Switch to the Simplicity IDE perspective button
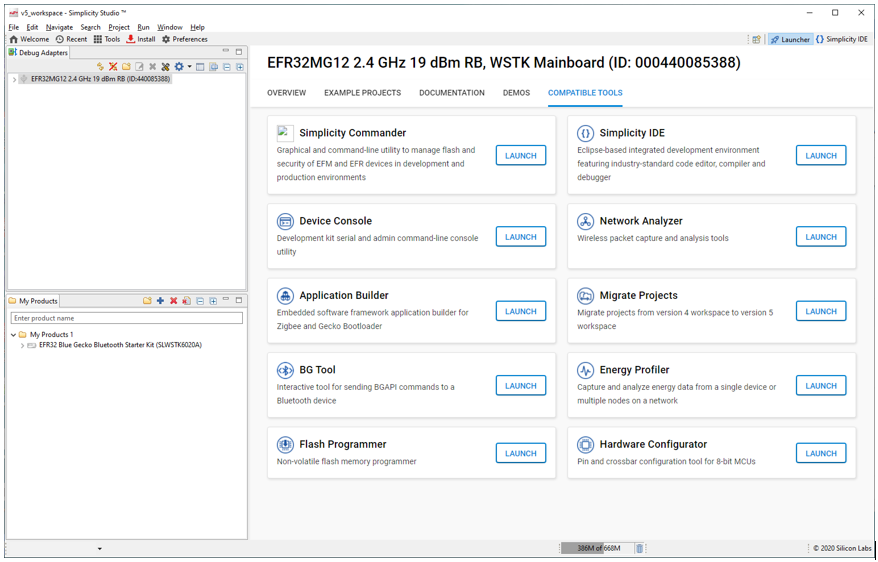The width and height of the screenshot is (878, 562). point(842,39)
